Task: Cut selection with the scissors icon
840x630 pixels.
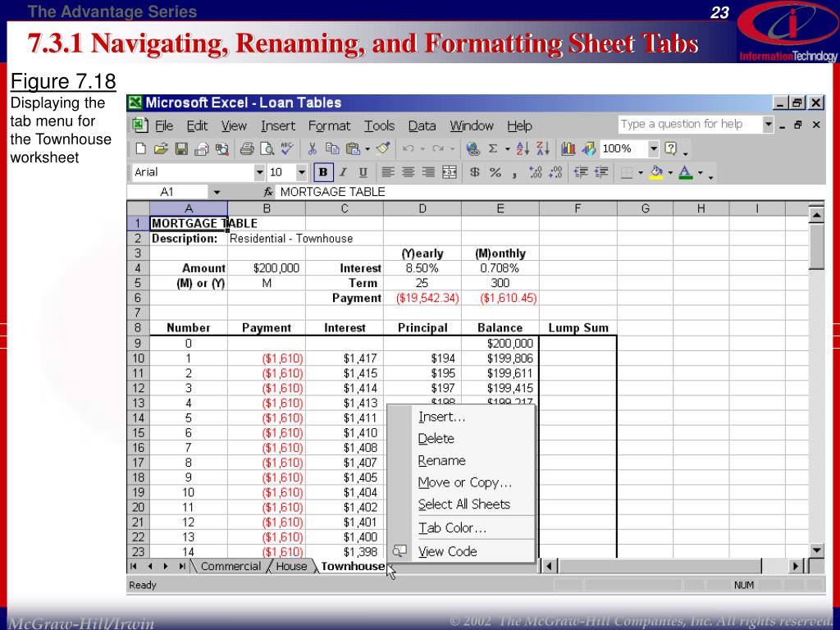Action: (313, 148)
